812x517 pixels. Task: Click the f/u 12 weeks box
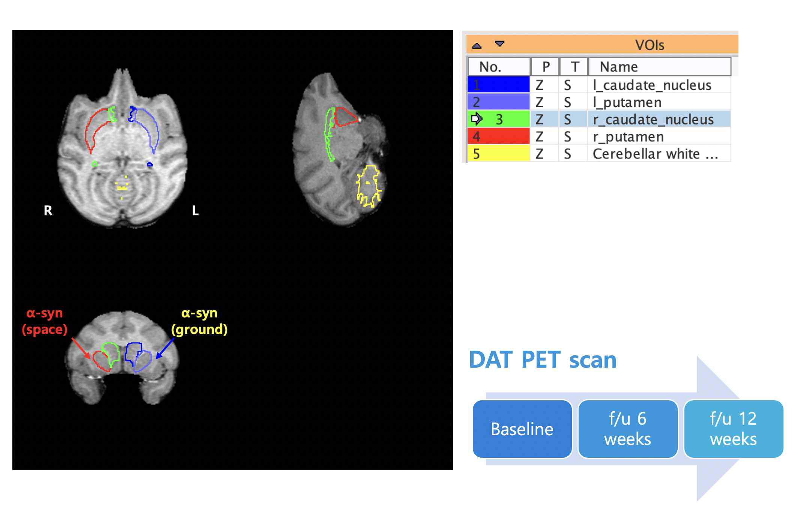[x=734, y=429]
